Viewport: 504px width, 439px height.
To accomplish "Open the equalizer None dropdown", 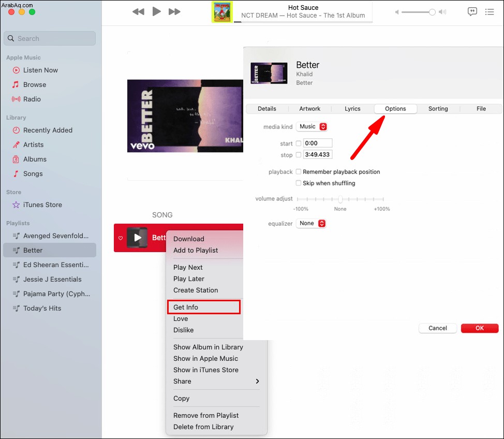I will 311,223.
